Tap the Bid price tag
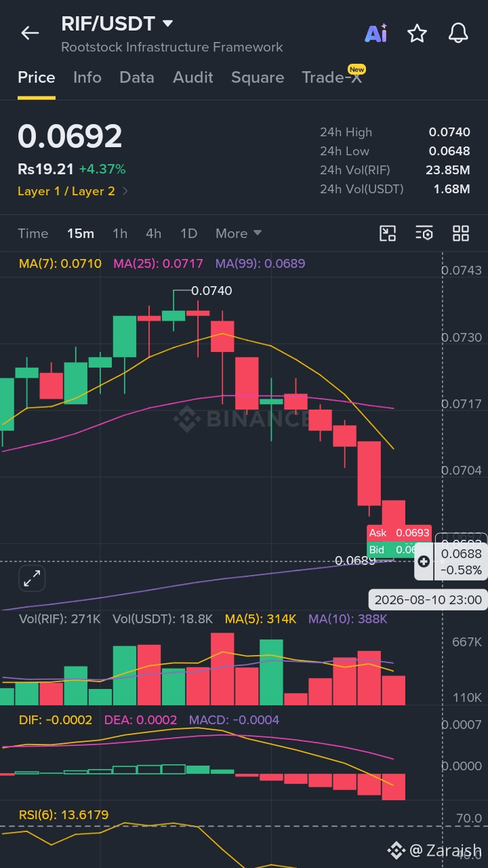This screenshot has width=488, height=868. point(390,549)
